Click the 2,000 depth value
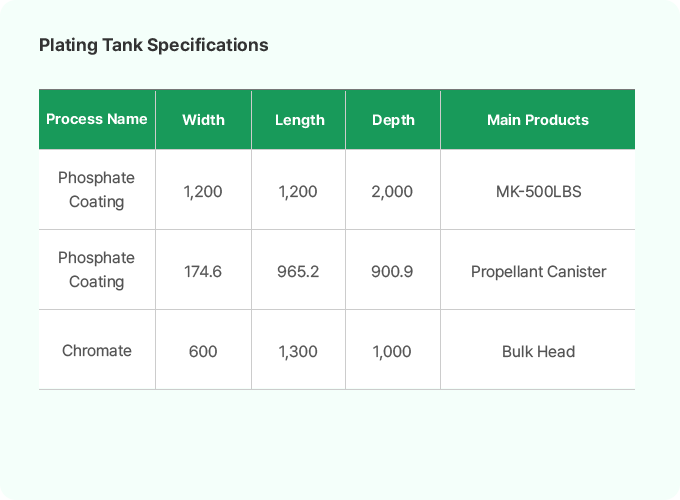The height and width of the screenshot is (500, 680). [392, 191]
